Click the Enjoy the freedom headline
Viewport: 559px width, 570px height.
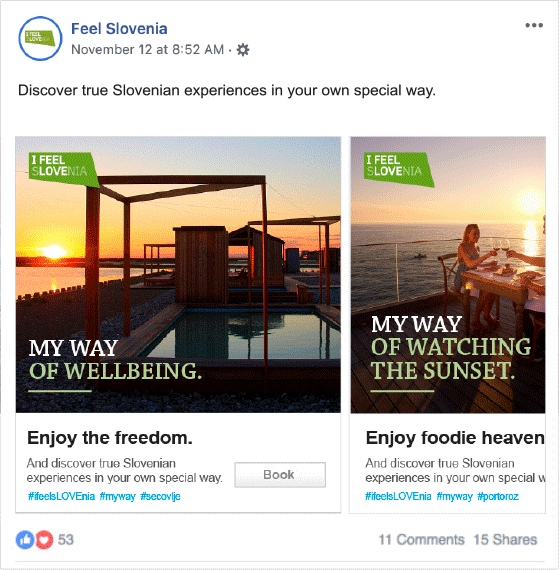pos(110,438)
